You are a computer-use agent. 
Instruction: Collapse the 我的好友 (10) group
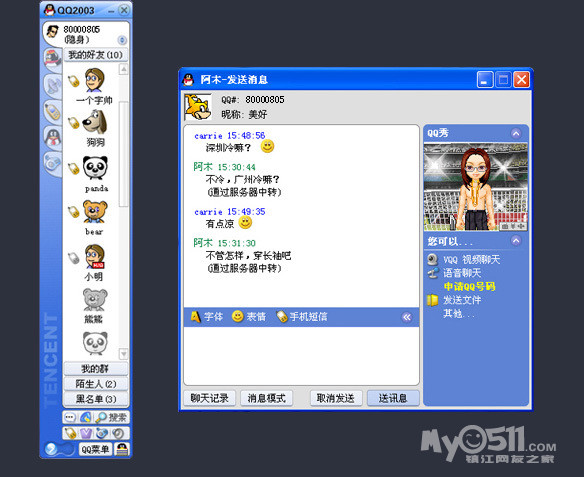(96, 55)
